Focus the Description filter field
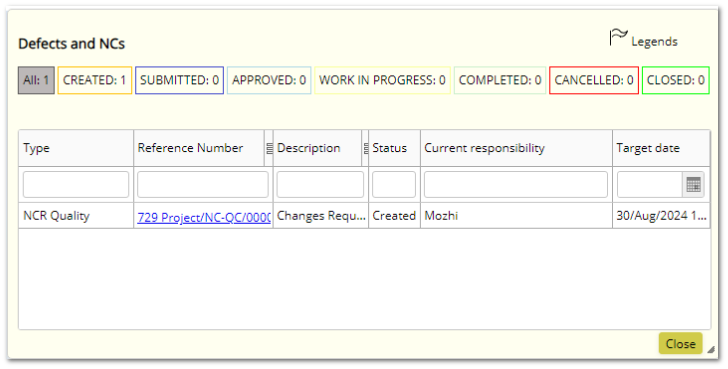 point(320,185)
